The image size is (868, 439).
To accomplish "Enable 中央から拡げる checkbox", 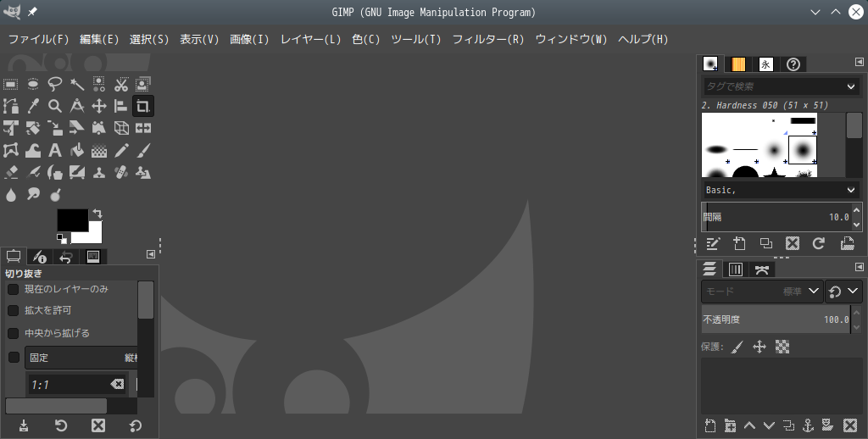I will (14, 333).
